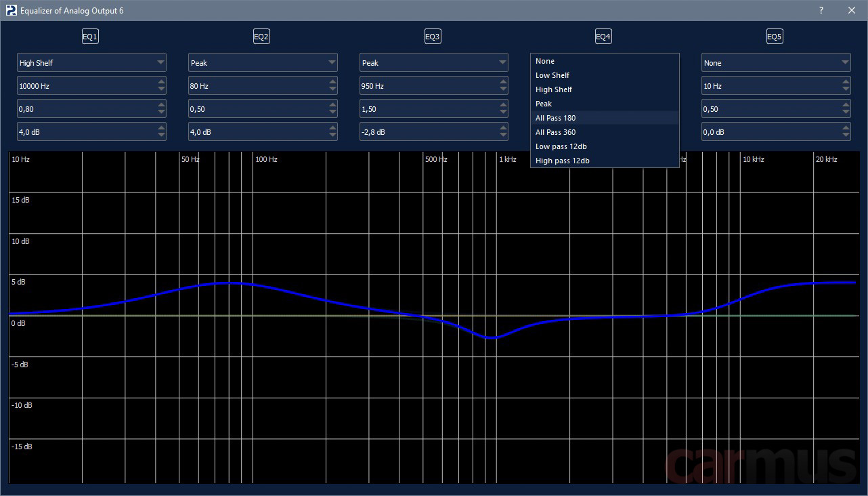Open the EQ2 Peak filter type dropdown

263,62
